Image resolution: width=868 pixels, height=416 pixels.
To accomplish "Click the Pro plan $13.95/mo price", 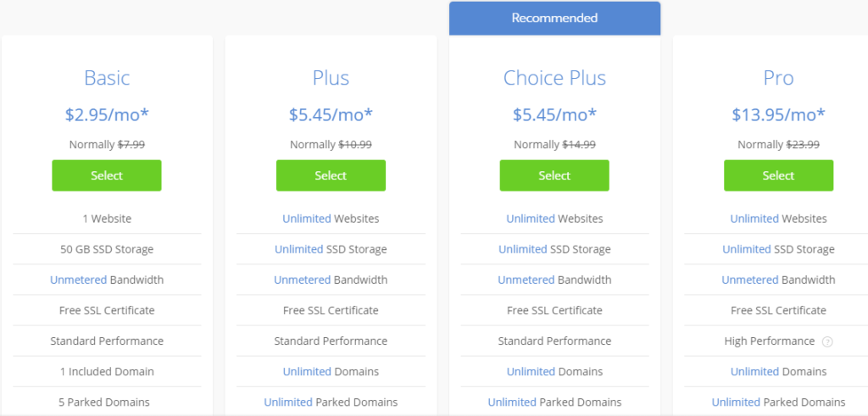I will pos(778,114).
